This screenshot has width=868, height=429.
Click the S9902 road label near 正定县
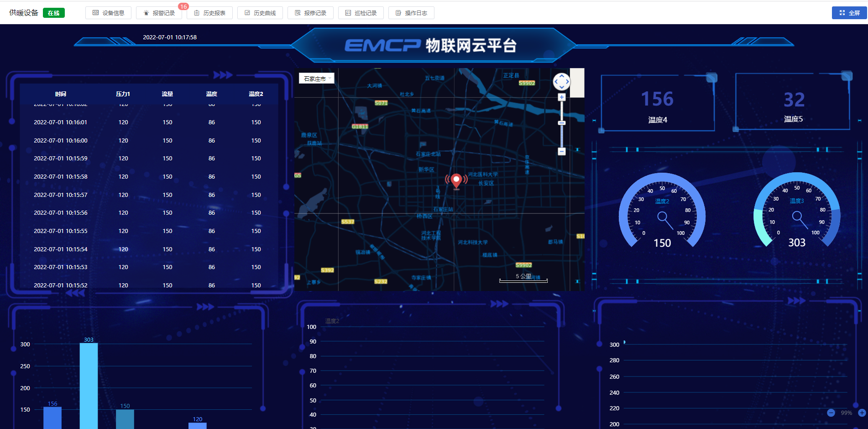pyautogui.click(x=527, y=83)
